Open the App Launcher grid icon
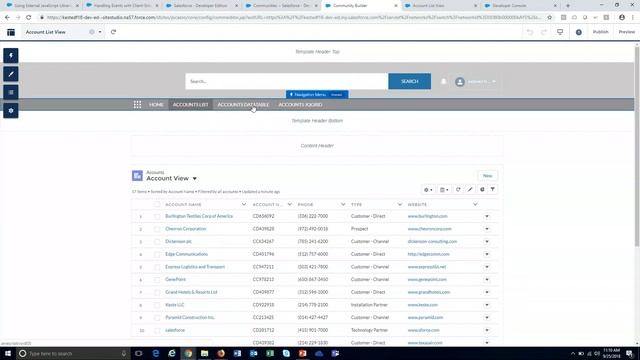 pyautogui.click(x=138, y=104)
